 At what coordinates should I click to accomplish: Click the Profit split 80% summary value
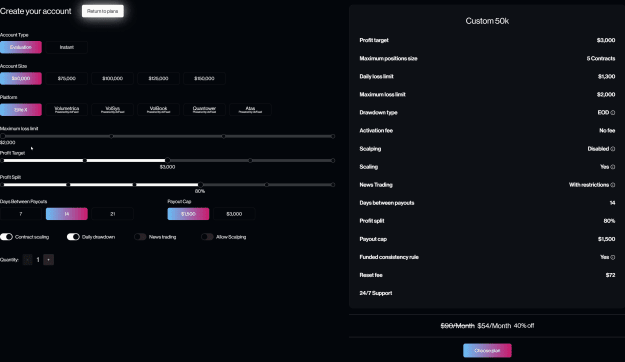pos(609,221)
